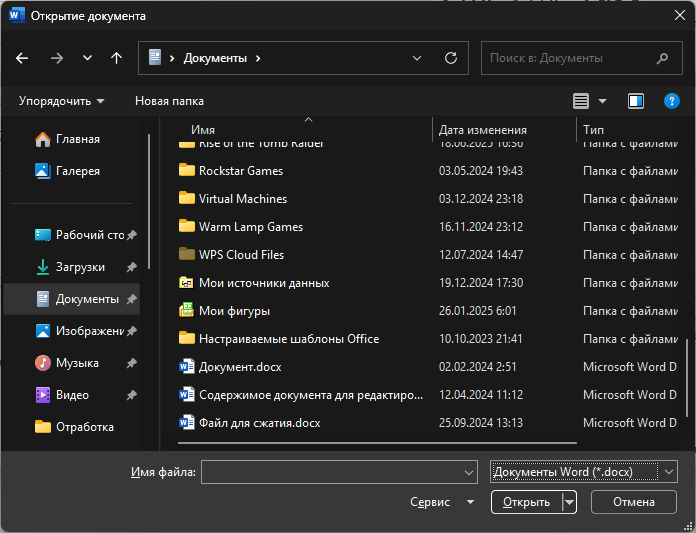Click the Up one level arrow
This screenshot has width=696, height=533.
click(116, 58)
